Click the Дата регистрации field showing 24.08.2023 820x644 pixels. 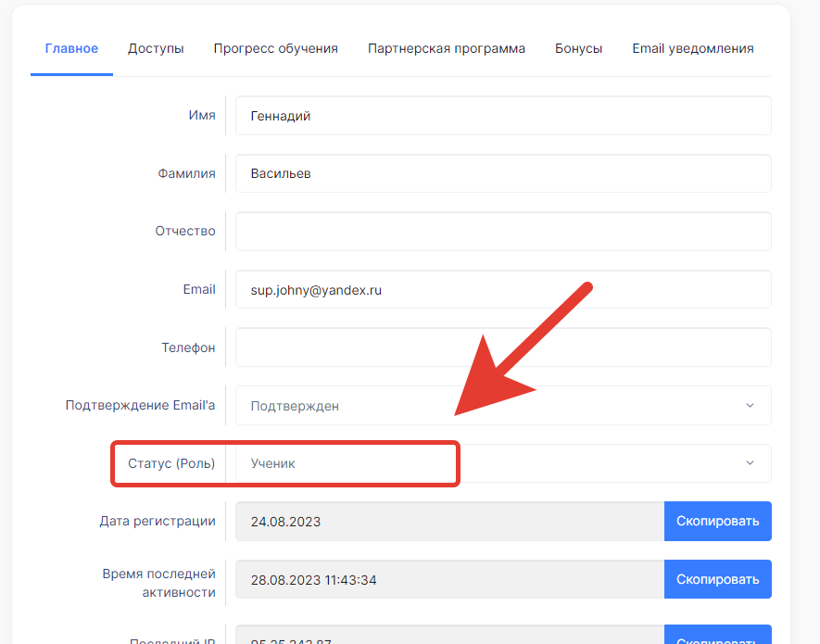coord(449,522)
